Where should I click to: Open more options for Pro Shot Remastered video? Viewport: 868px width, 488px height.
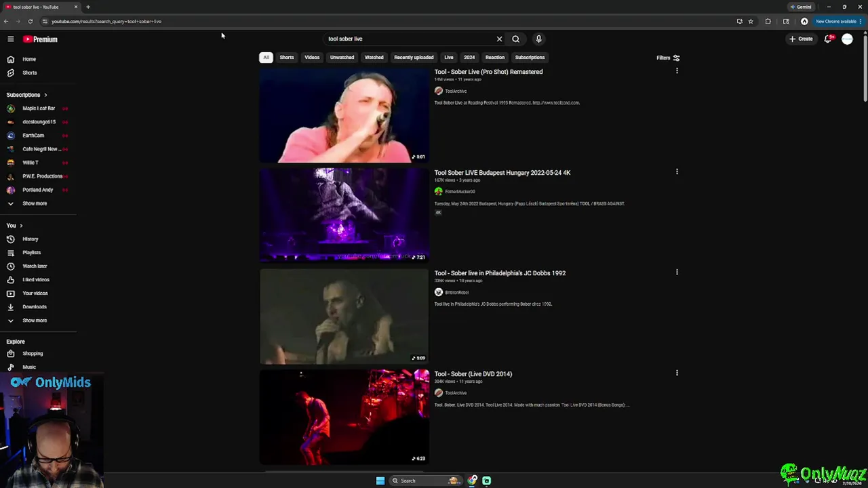[677, 71]
